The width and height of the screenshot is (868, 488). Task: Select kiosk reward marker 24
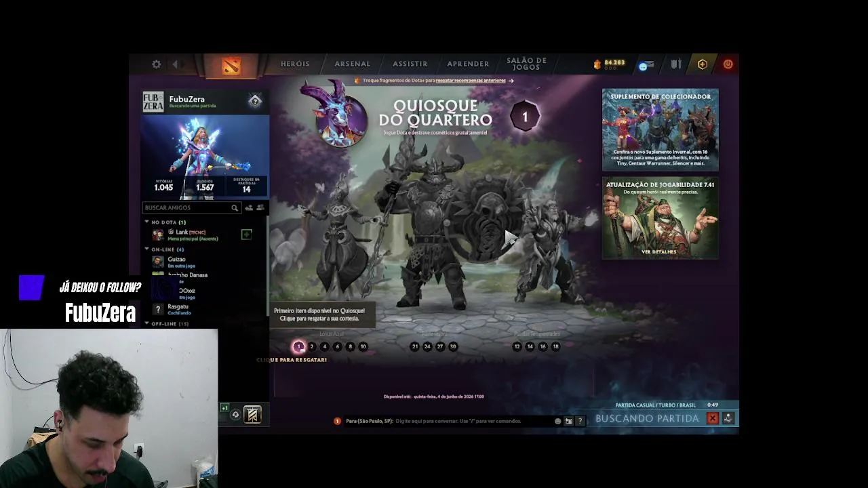427,346
